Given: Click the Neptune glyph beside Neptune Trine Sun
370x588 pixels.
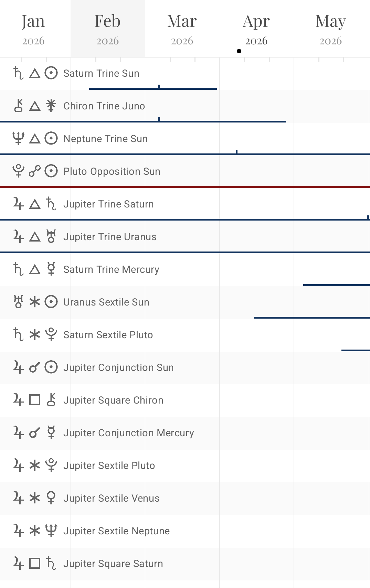Looking at the screenshot, I should 18,139.
